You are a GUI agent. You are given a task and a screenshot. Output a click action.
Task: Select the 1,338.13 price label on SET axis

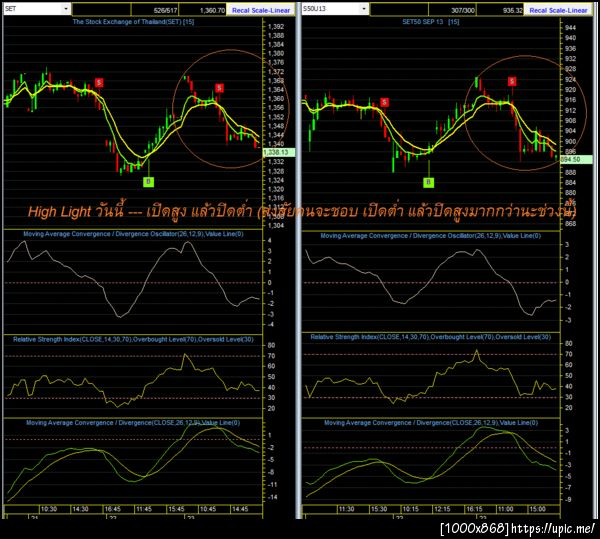click(x=279, y=153)
